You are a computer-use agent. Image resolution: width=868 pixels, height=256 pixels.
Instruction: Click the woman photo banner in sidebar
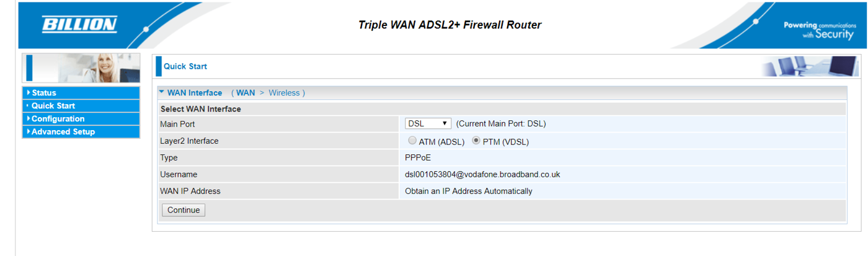[81, 68]
